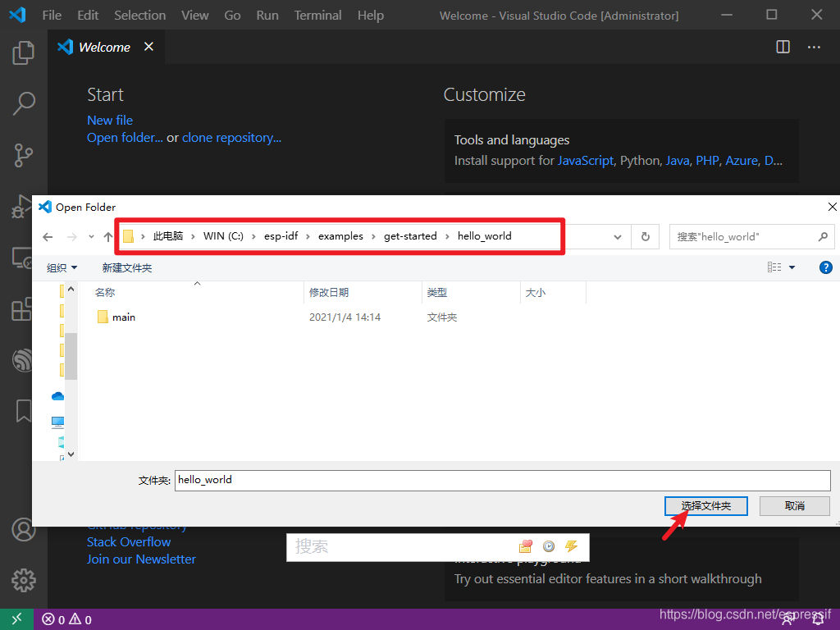Click the Stack Overflow link
This screenshot has height=630, width=840.
129,542
